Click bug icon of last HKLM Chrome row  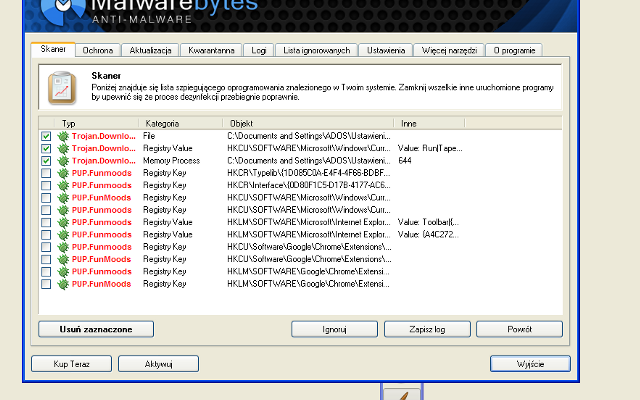(63, 284)
